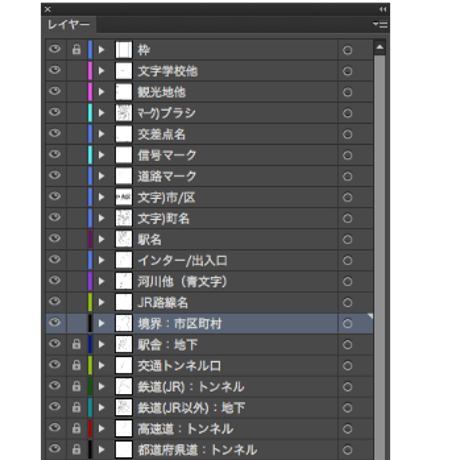The height and width of the screenshot is (460, 460).
Task: Click target circle of 交差点名 layer
Action: (x=347, y=134)
